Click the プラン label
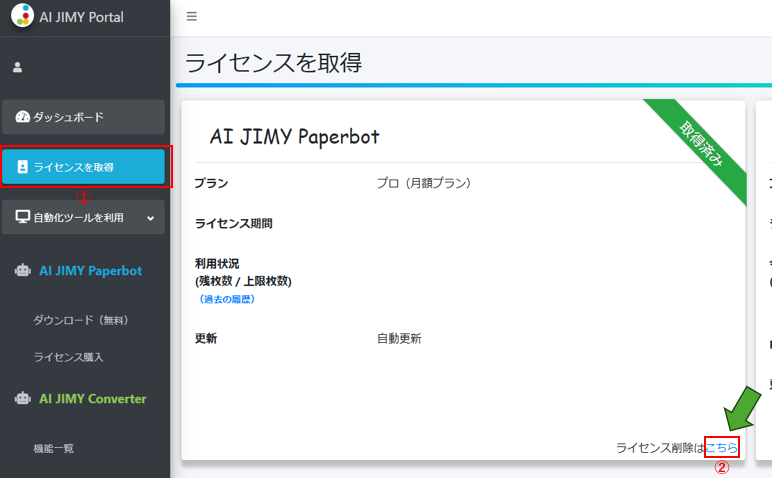Image resolution: width=772 pixels, height=478 pixels. [x=211, y=183]
